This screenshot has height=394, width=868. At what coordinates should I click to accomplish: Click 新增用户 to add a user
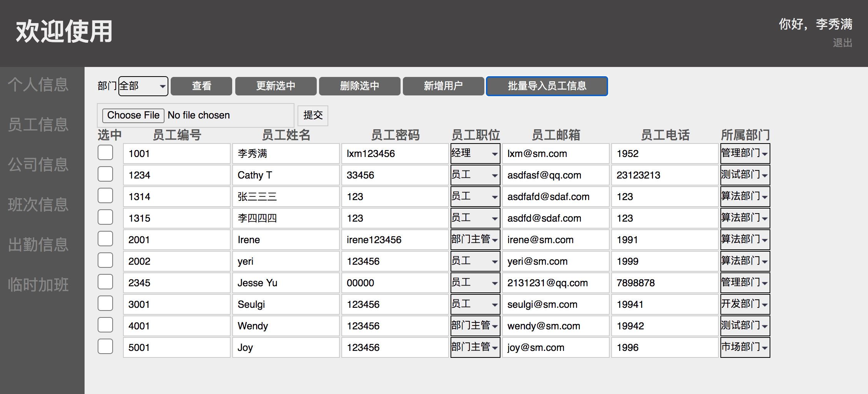point(443,86)
